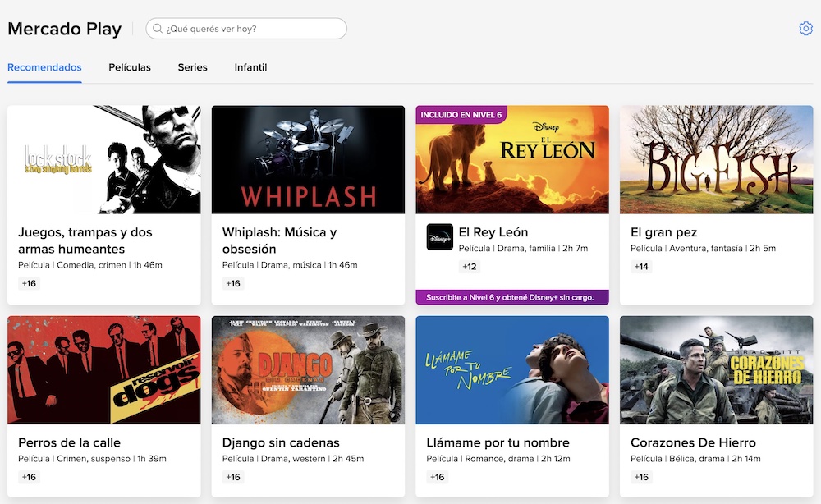Click the 'Django sin cadenas' title
This screenshot has width=821, height=504.
[x=281, y=442]
